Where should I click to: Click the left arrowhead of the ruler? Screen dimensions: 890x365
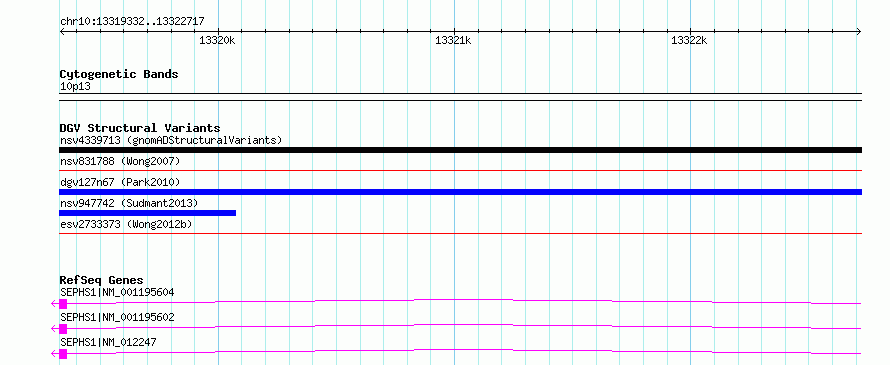(62, 31)
